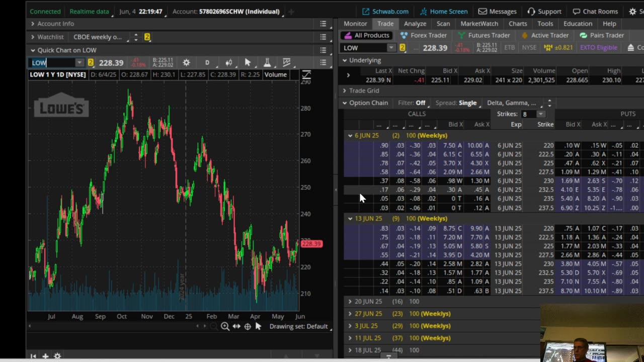
Task: Open the Quick Chart gadget menu icon
Action: (x=323, y=50)
